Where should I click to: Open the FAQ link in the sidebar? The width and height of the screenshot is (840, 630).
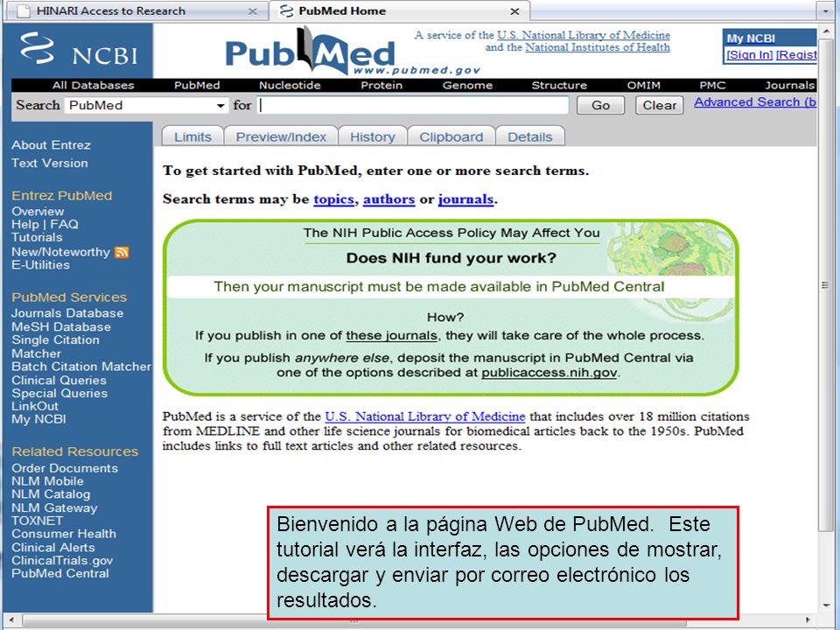pos(64,225)
